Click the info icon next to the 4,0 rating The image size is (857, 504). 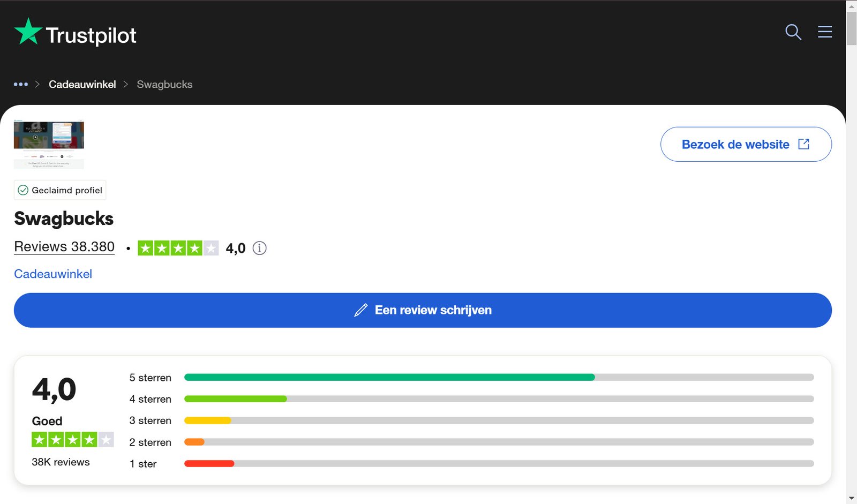tap(260, 248)
